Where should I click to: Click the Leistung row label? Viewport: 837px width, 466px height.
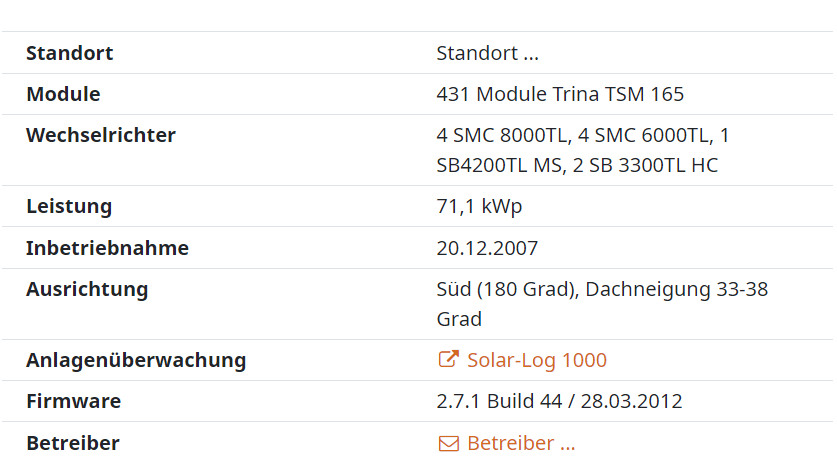(x=69, y=207)
